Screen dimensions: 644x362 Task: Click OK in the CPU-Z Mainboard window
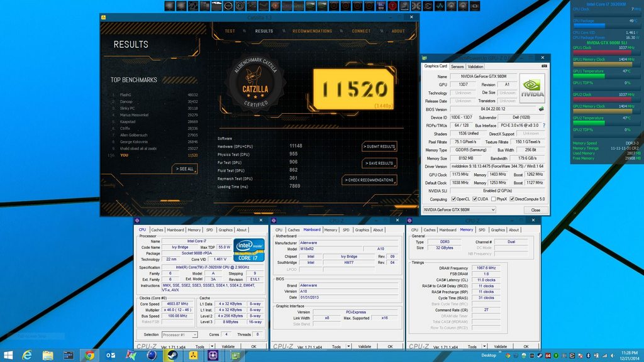[390, 347]
